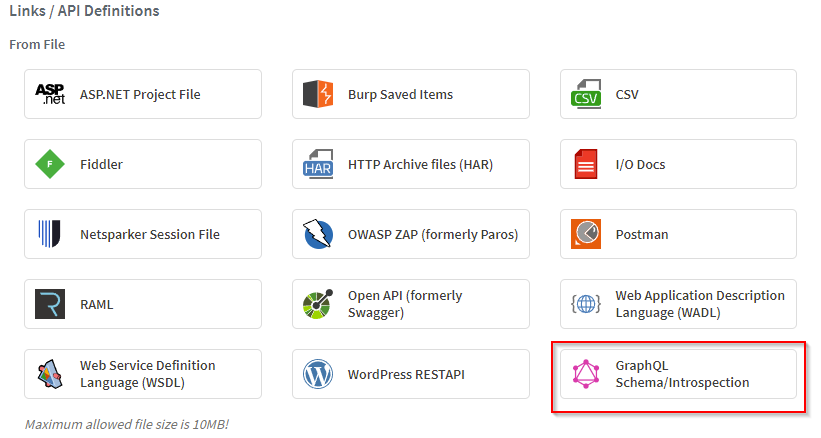Click the OWASP ZAP lightning icon
Image resolution: width=821 pixels, height=438 pixels.
(x=318, y=234)
